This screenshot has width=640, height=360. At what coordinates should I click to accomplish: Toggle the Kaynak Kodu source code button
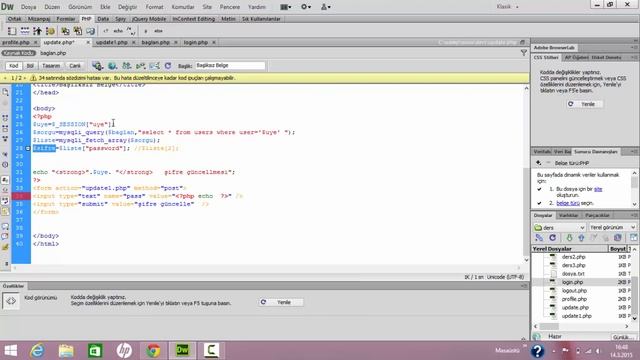point(19,53)
